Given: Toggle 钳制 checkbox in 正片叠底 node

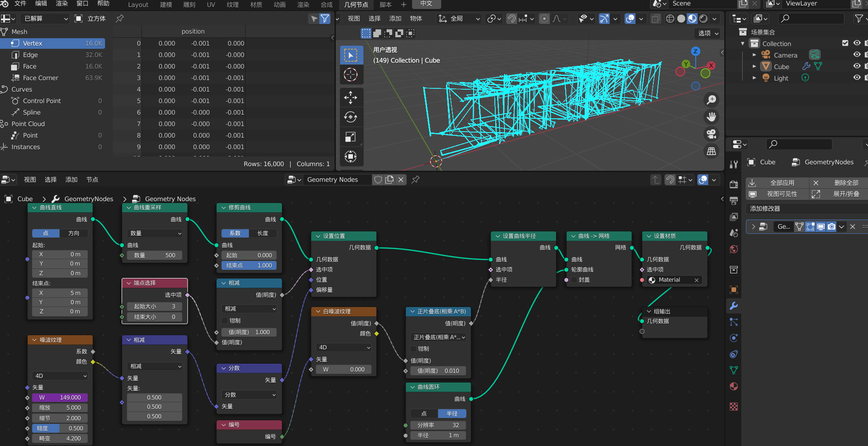Looking at the screenshot, I should [x=413, y=349].
